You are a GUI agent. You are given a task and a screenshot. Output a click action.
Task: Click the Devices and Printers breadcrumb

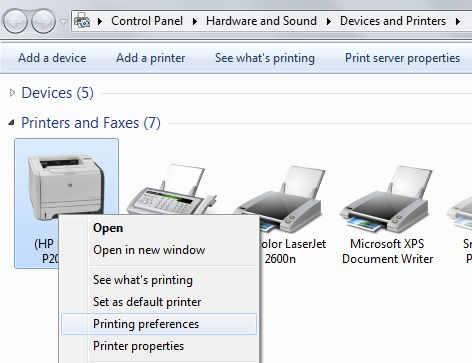393,21
